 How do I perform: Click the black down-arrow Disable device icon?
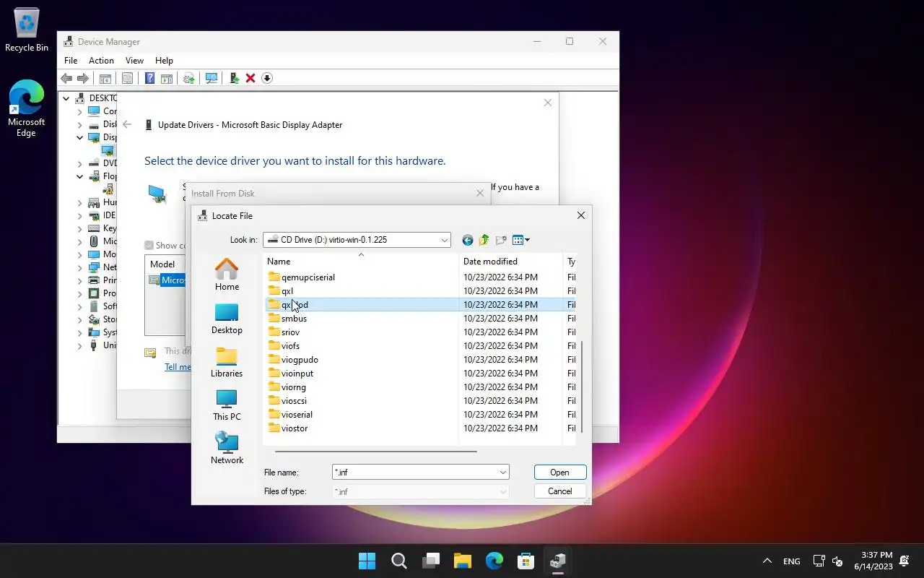pyautogui.click(x=267, y=78)
